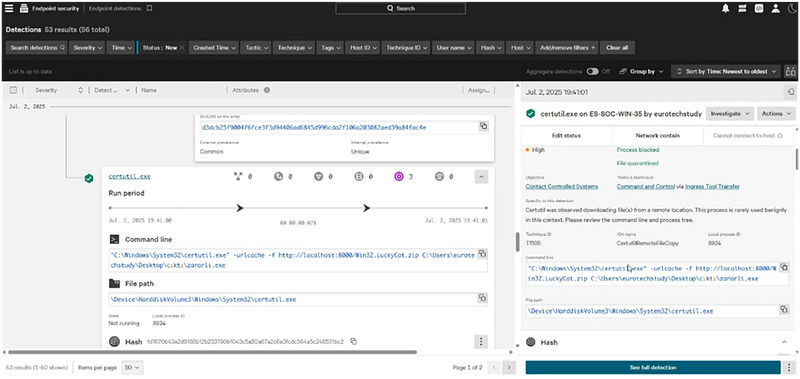Copy the process hash fd1670b43e...
The image size is (800, 379).
click(353, 341)
